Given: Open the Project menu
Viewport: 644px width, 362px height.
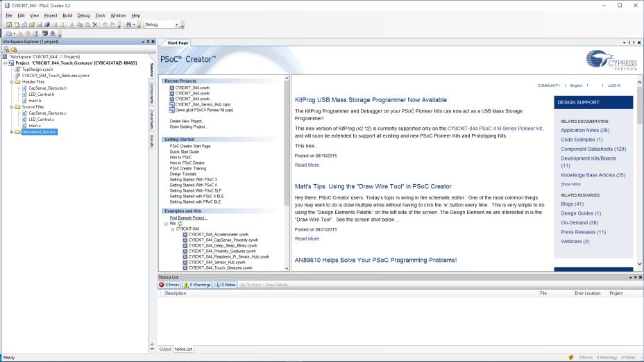Looking at the screenshot, I should tap(51, 15).
